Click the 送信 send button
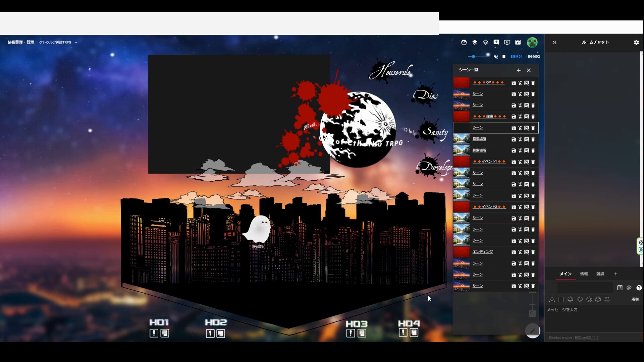This screenshot has width=644, height=362. (635, 299)
